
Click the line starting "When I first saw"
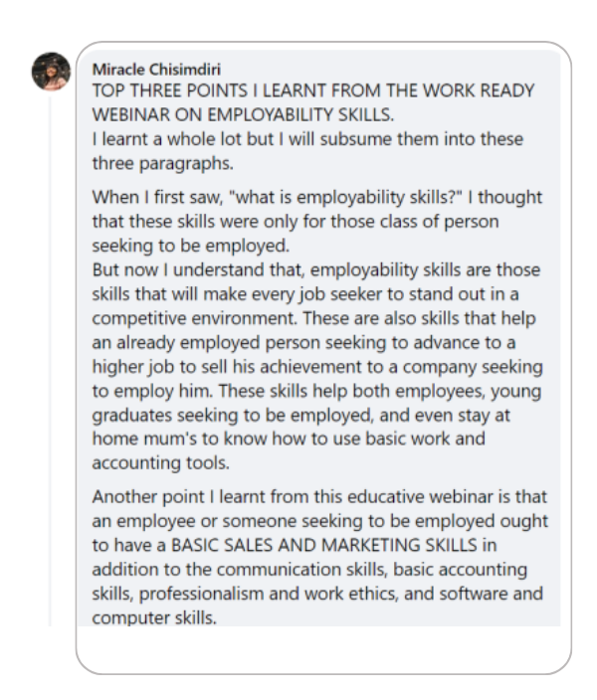pyautogui.click(x=316, y=197)
